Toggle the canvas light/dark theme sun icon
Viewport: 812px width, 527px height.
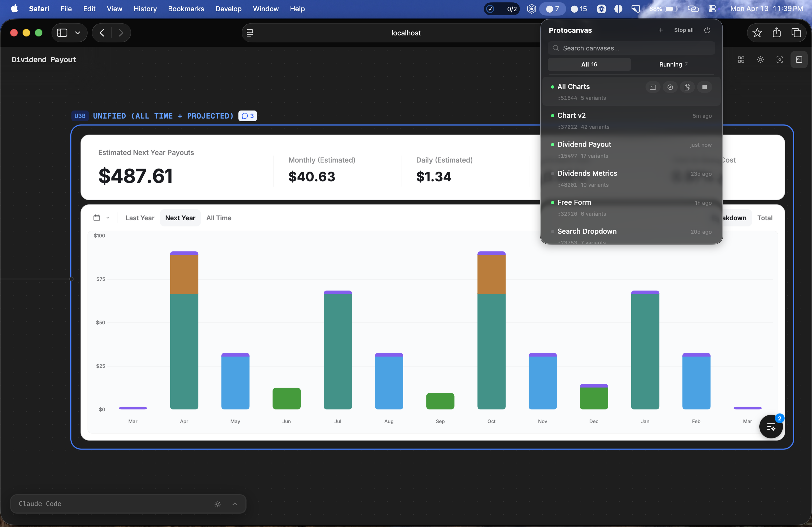[760, 60]
